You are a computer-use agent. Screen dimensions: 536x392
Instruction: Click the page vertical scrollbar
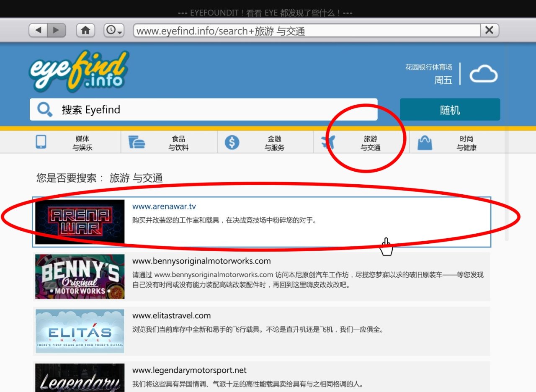tap(507, 142)
